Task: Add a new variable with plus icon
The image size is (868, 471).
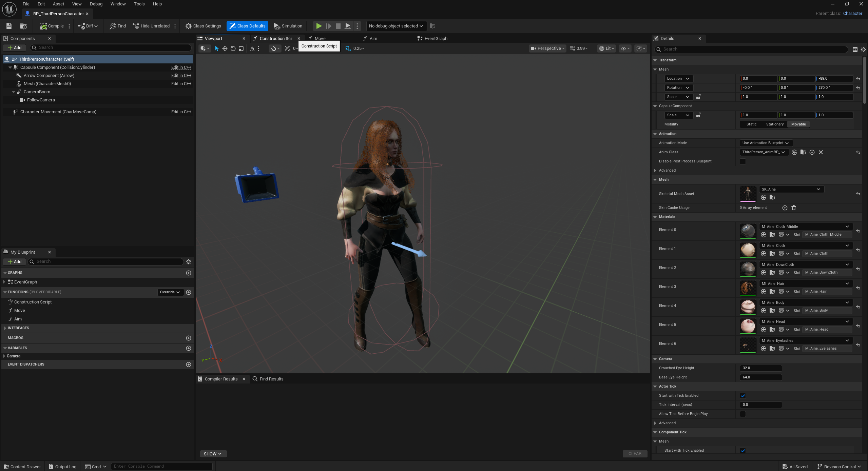Action: (x=189, y=348)
